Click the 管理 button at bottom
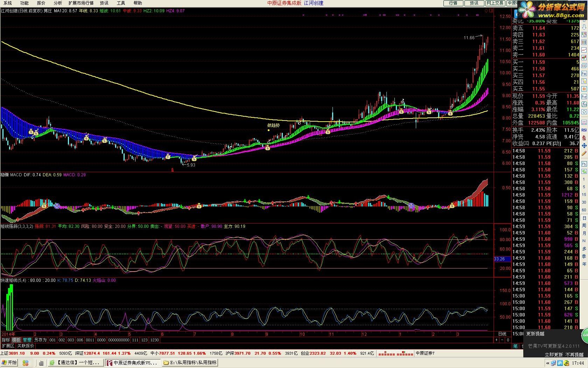This screenshot has width=588, height=368. pyautogui.click(x=27, y=340)
